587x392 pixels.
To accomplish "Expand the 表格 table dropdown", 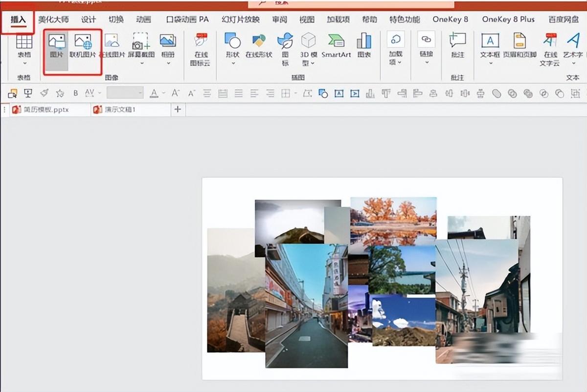I will pyautogui.click(x=24, y=63).
